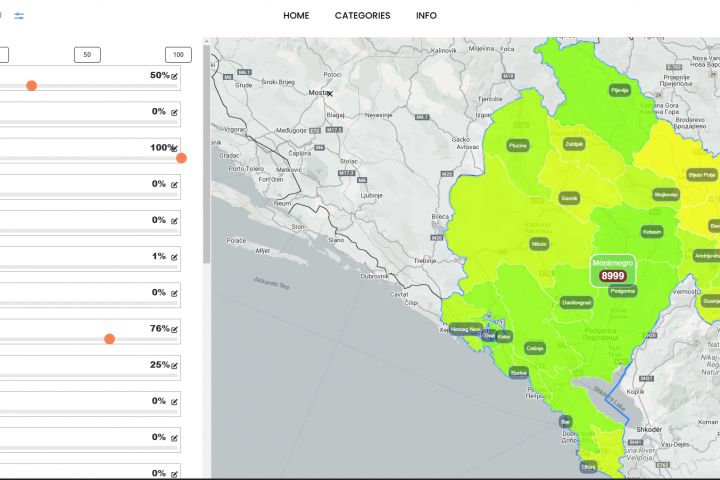Click the Nevesinje label on the map
Screen dimensions: 720x480
coord(378,115)
